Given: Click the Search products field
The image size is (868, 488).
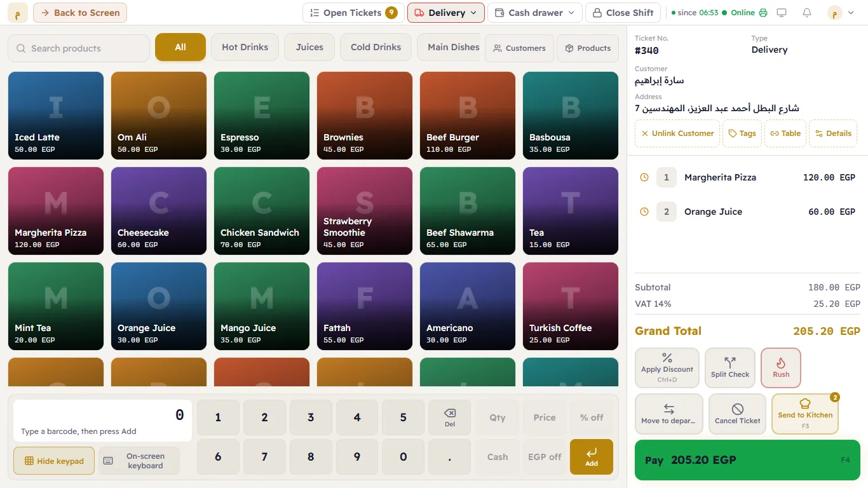Looking at the screenshot, I should [79, 48].
